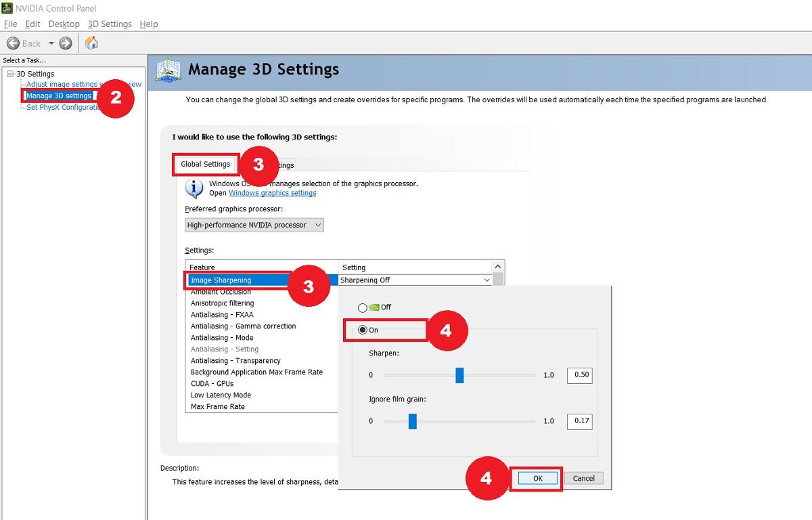The image size is (812, 520).
Task: Click the Setting column header
Action: tap(415, 267)
